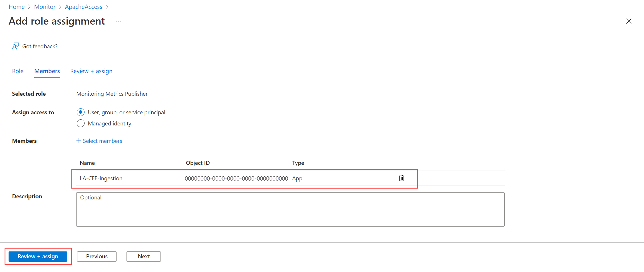
Task: Click the blue Review + assign button
Action: pyautogui.click(x=38, y=256)
